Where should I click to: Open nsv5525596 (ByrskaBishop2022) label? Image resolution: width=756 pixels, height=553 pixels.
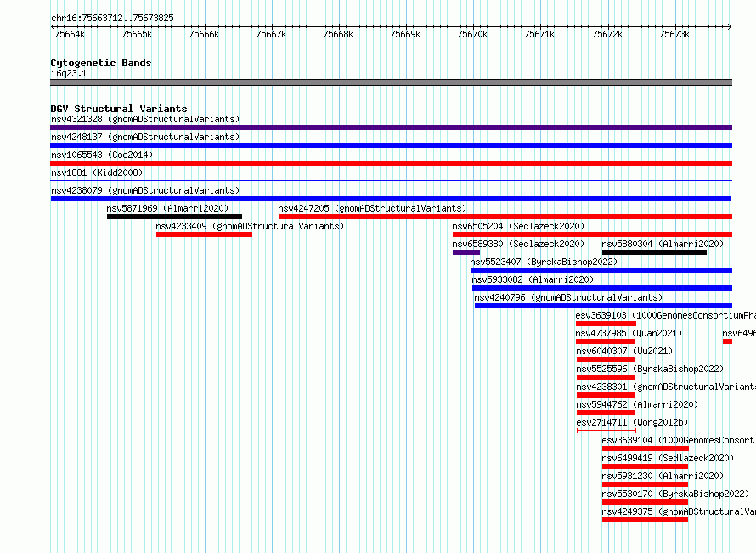tap(650, 369)
